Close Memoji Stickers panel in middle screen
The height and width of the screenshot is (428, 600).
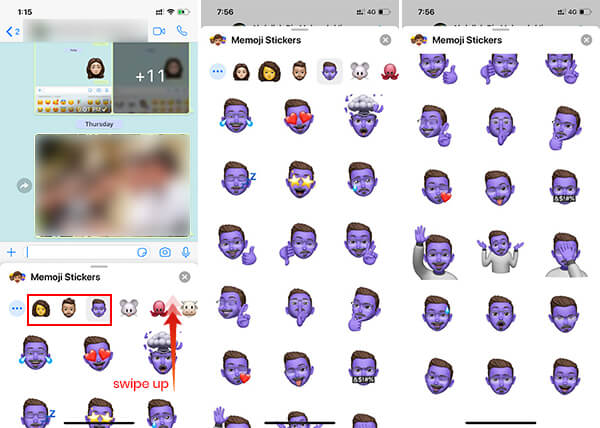(x=385, y=40)
